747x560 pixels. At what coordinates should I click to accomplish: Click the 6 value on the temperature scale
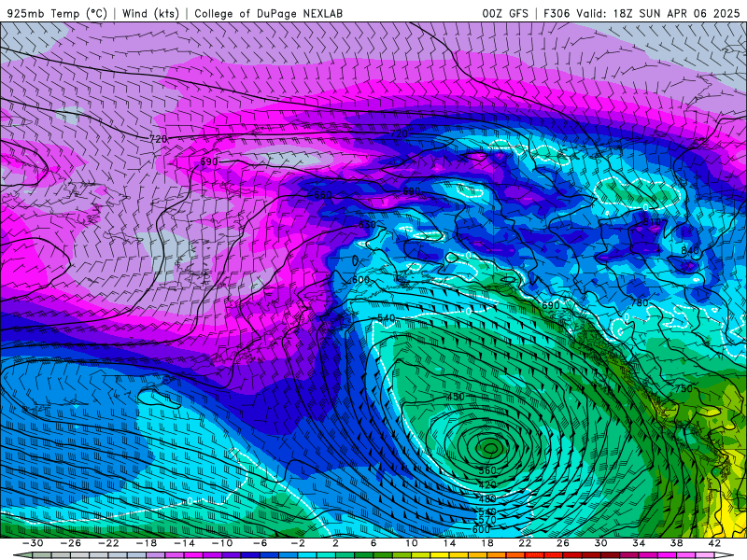373,543
